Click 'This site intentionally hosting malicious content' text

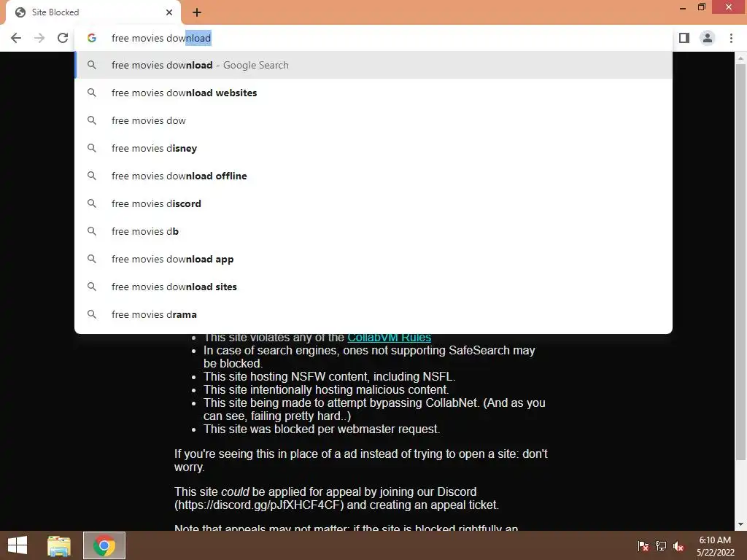[x=326, y=390]
